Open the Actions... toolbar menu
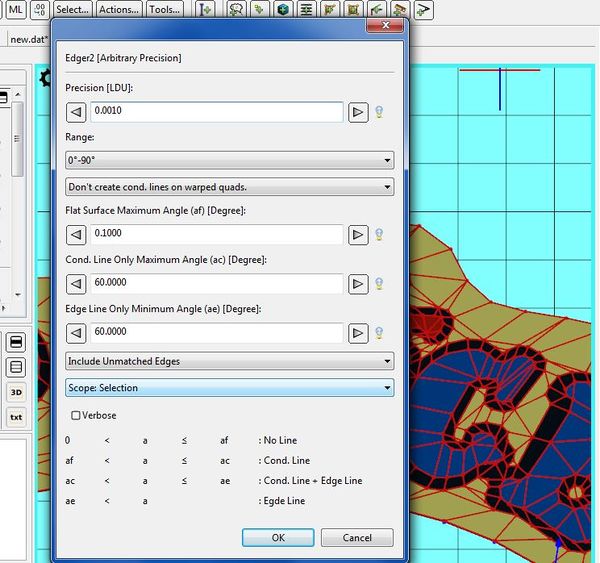600x563 pixels. click(119, 10)
